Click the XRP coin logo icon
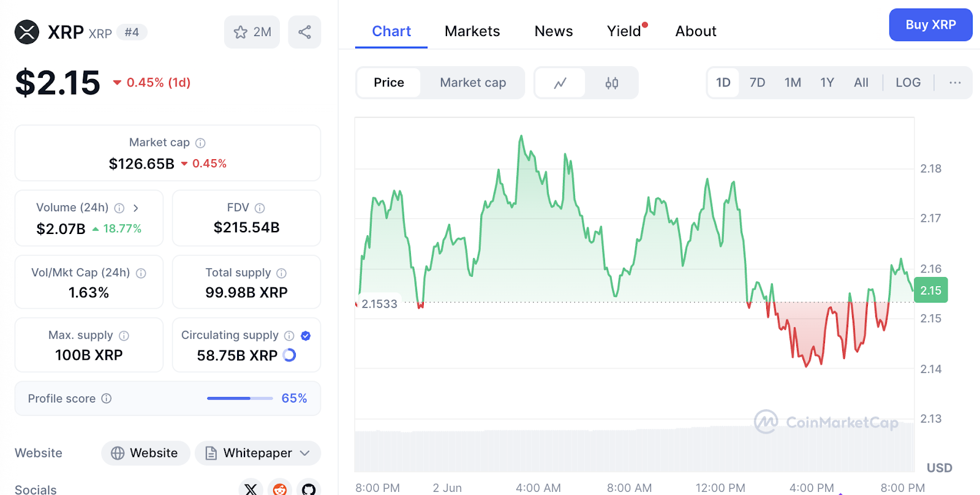980x495 pixels. [x=27, y=32]
